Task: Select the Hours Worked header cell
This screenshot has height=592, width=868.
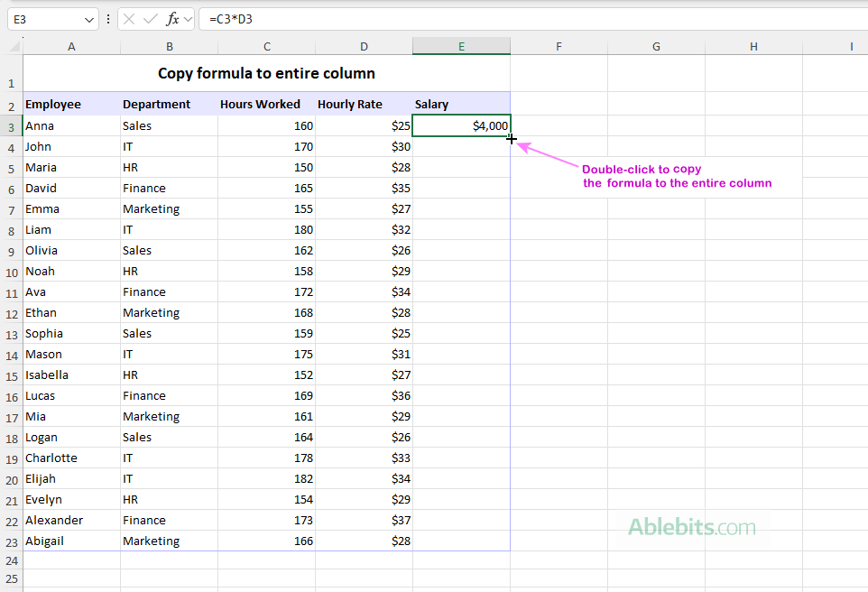Action: [261, 104]
